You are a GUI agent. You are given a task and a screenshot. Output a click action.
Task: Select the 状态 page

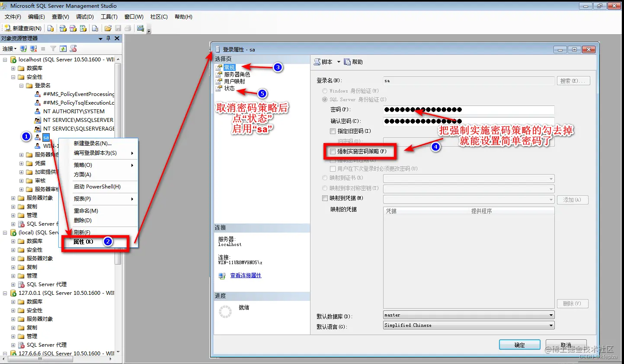[x=229, y=88]
